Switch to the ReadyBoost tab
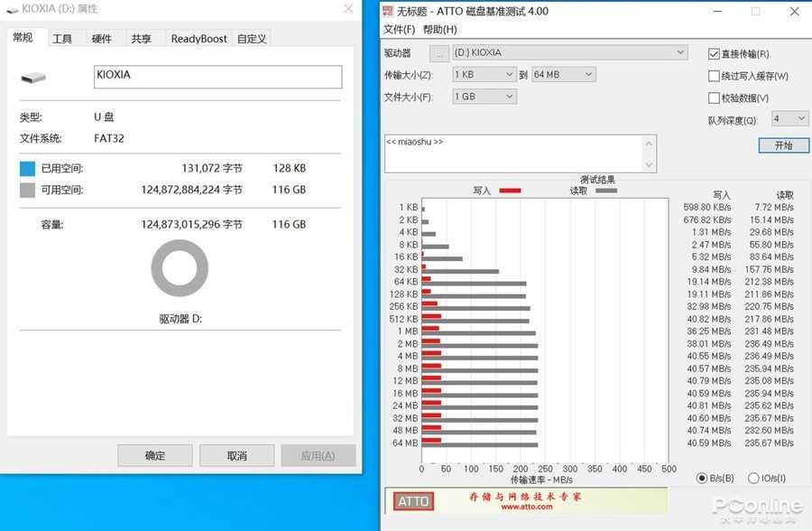Viewport: 812px width, 531px height. tap(198, 39)
